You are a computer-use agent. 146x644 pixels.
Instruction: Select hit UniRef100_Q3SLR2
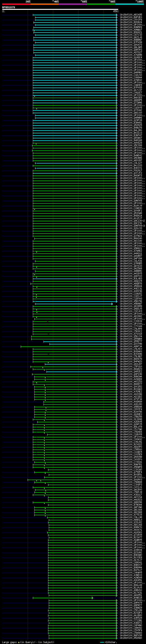(131, 522)
